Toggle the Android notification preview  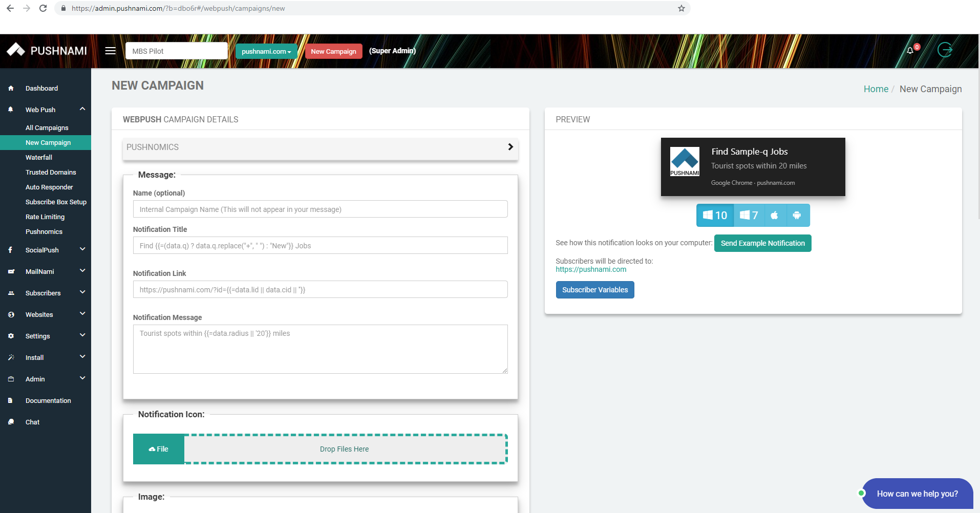[x=798, y=215]
